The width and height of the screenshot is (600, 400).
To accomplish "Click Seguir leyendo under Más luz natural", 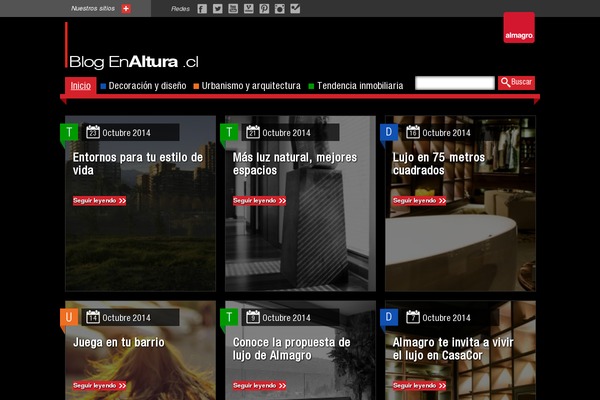I will tap(259, 201).
